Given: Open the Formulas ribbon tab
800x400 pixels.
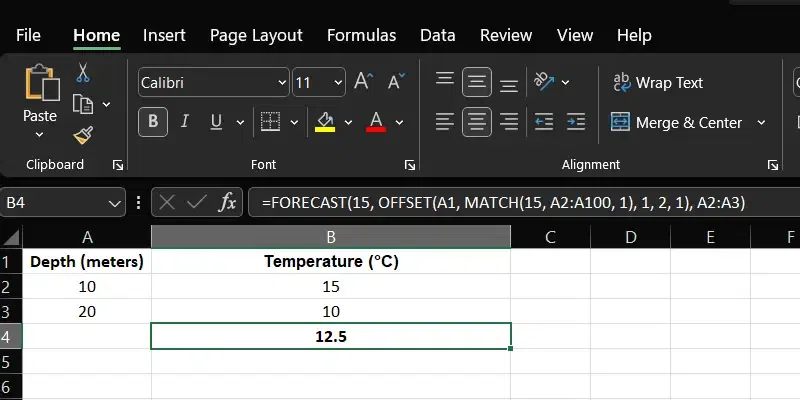Looking at the screenshot, I should pos(360,35).
